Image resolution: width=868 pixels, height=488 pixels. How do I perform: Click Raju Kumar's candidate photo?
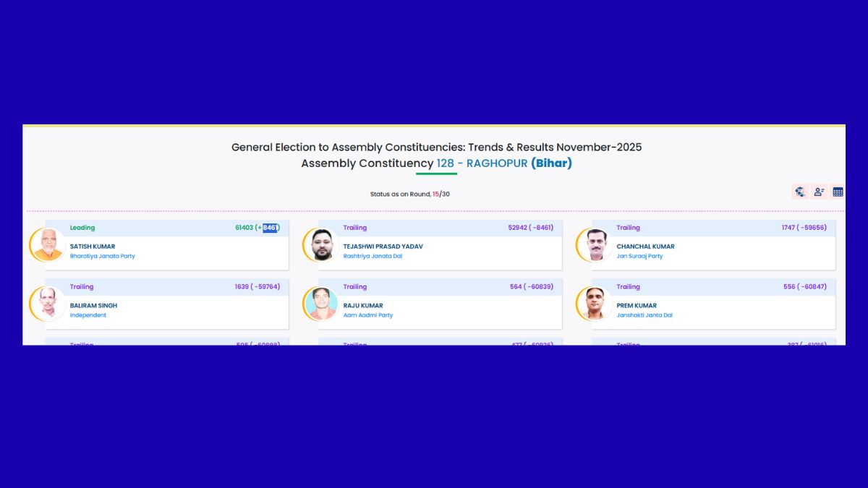322,304
